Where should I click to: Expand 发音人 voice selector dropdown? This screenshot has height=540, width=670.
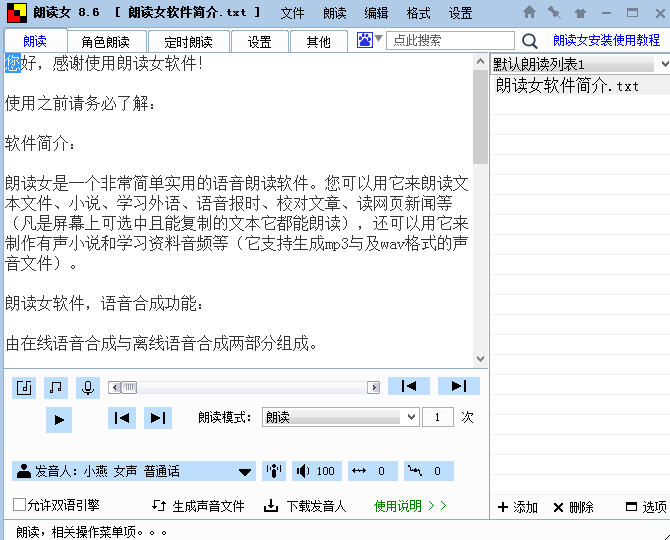tap(245, 472)
